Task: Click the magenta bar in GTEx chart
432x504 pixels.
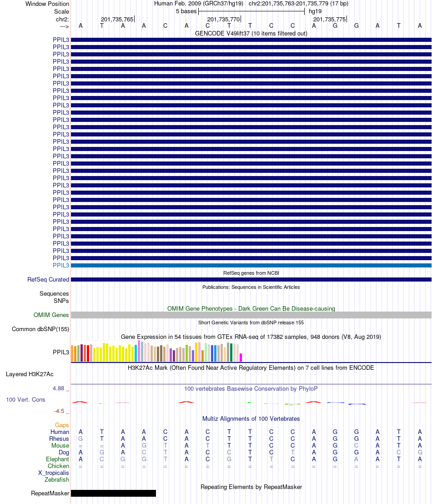Action: coord(241,358)
